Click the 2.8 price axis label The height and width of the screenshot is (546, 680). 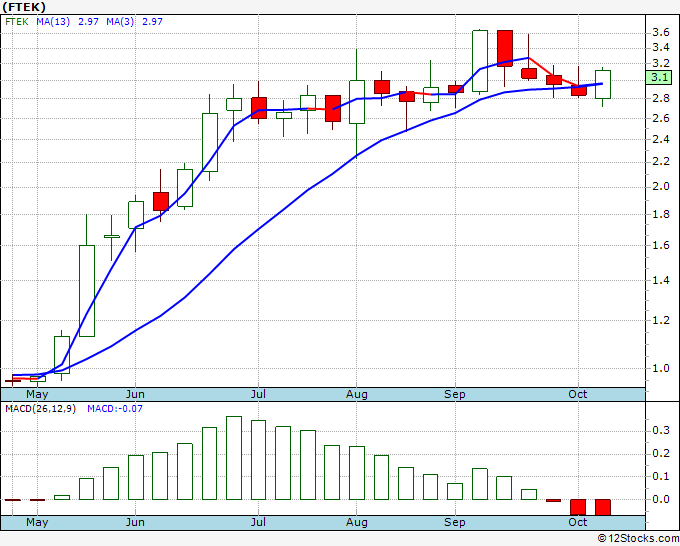click(x=660, y=98)
